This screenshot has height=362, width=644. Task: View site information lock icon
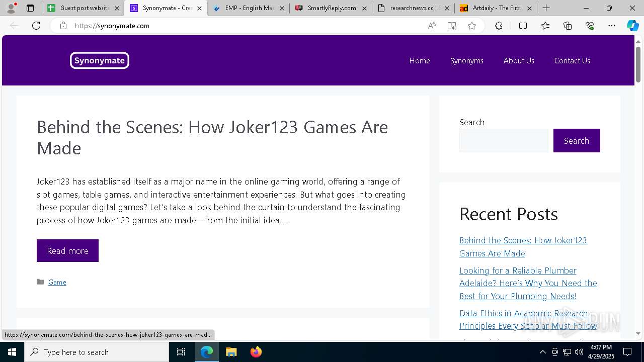(63, 26)
